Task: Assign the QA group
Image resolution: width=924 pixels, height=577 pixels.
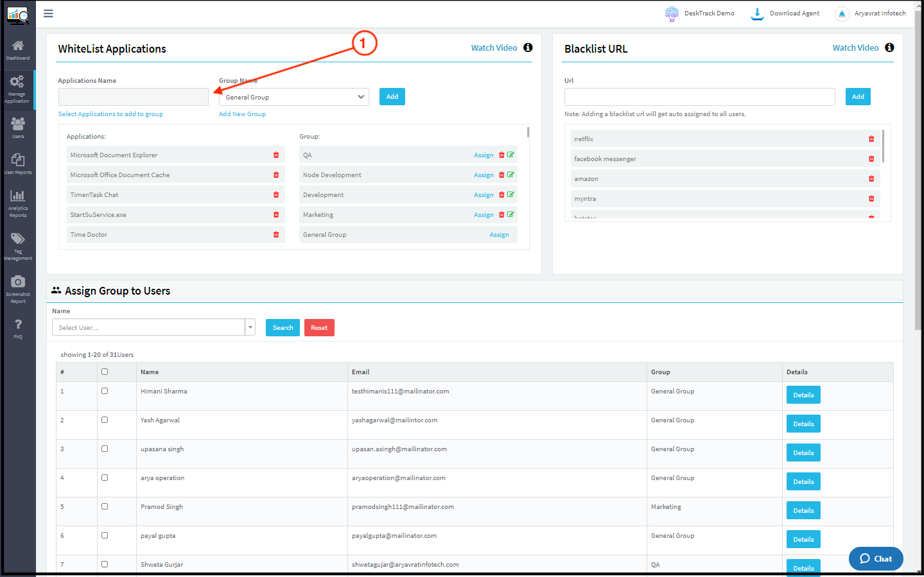Action: click(484, 155)
